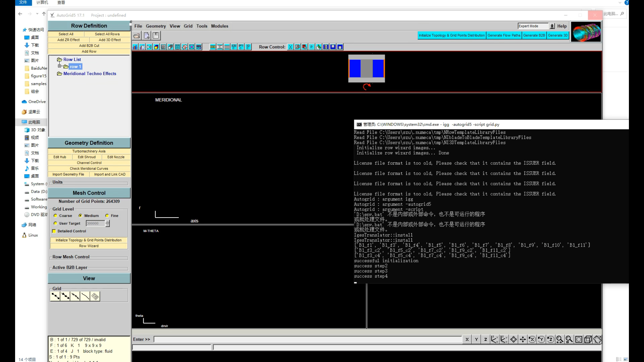Screen dimensions: 644x362
Task: Open the Grid menu
Action: pyautogui.click(x=188, y=26)
